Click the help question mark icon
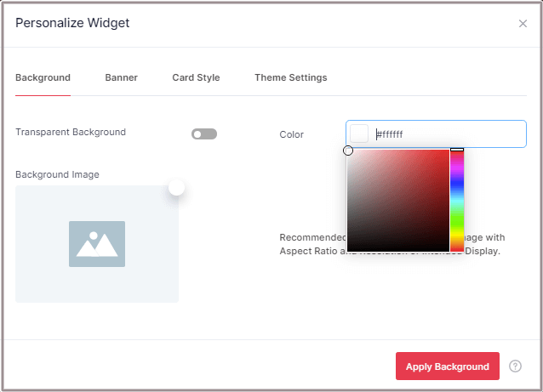This screenshot has width=543, height=392. 515,366
